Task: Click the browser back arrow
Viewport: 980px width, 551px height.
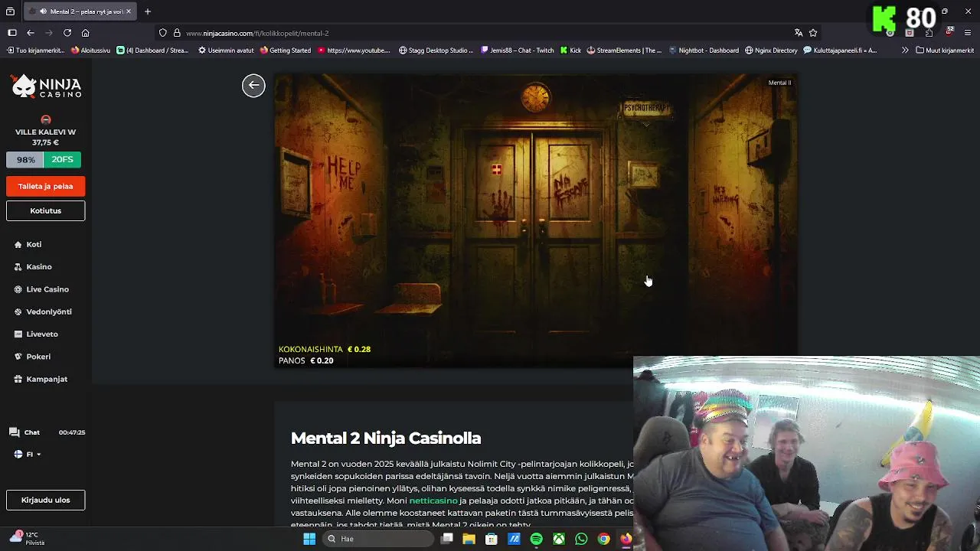Action: coord(31,33)
